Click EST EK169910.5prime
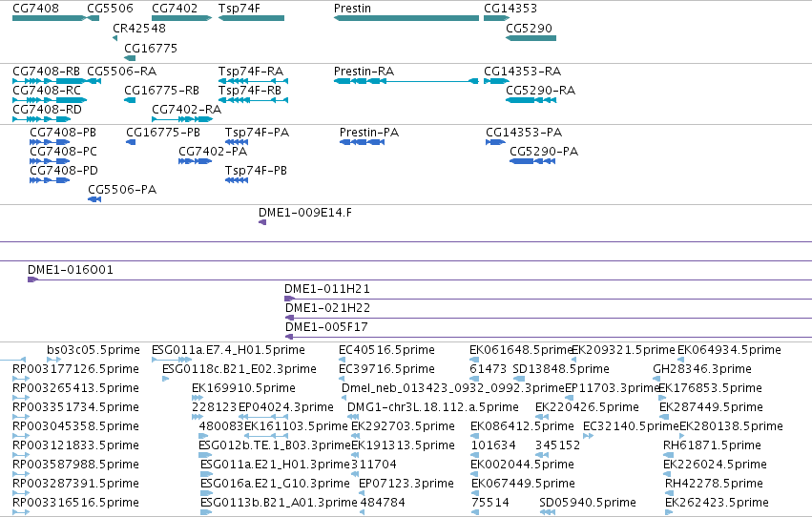The width and height of the screenshot is (812, 517). click(198, 398)
